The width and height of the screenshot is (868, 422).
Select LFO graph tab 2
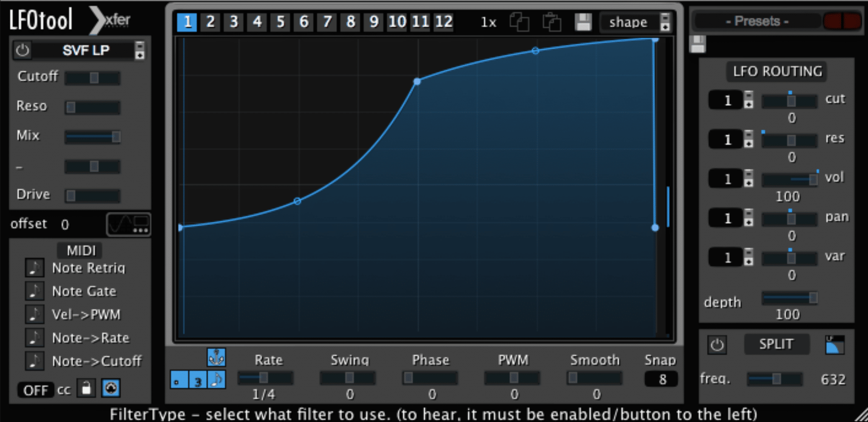tap(210, 22)
